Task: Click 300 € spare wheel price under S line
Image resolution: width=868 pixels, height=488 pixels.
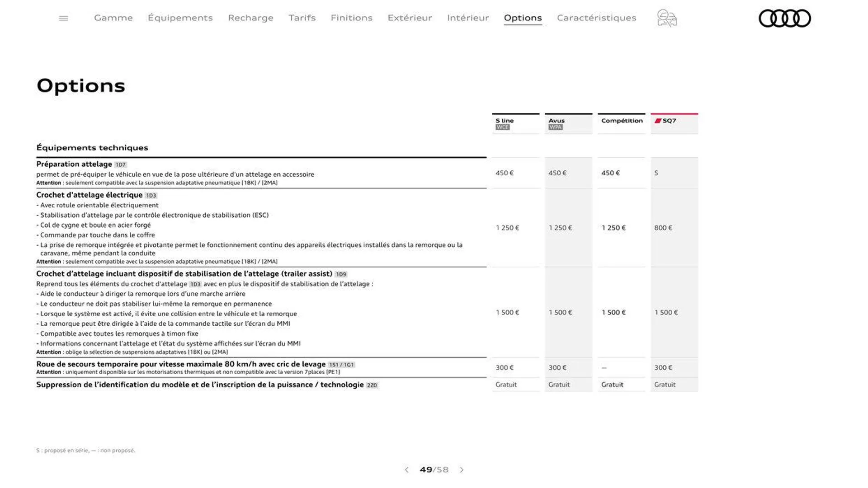Action: [505, 368]
